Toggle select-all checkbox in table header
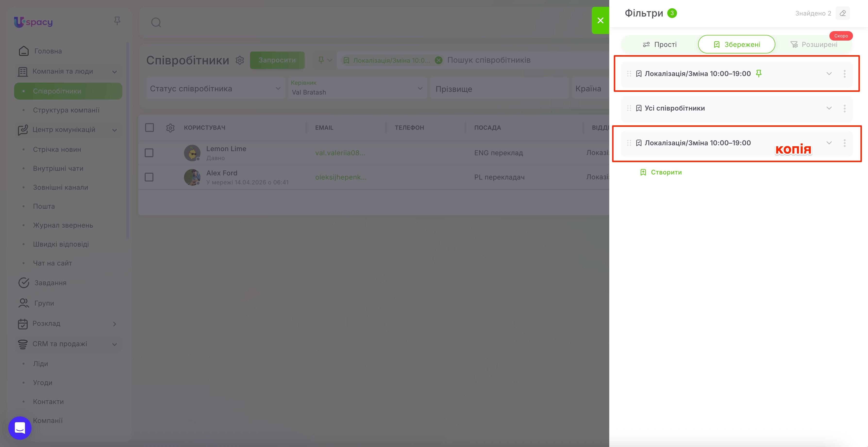 pos(149,128)
